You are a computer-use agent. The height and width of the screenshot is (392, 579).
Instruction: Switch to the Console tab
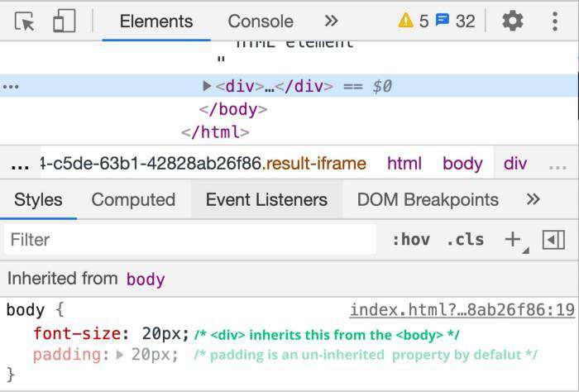pyautogui.click(x=261, y=22)
